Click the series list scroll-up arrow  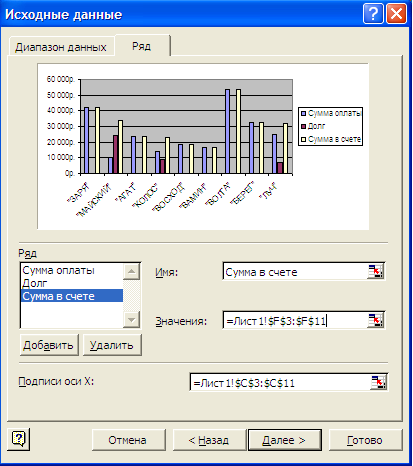coord(131,271)
